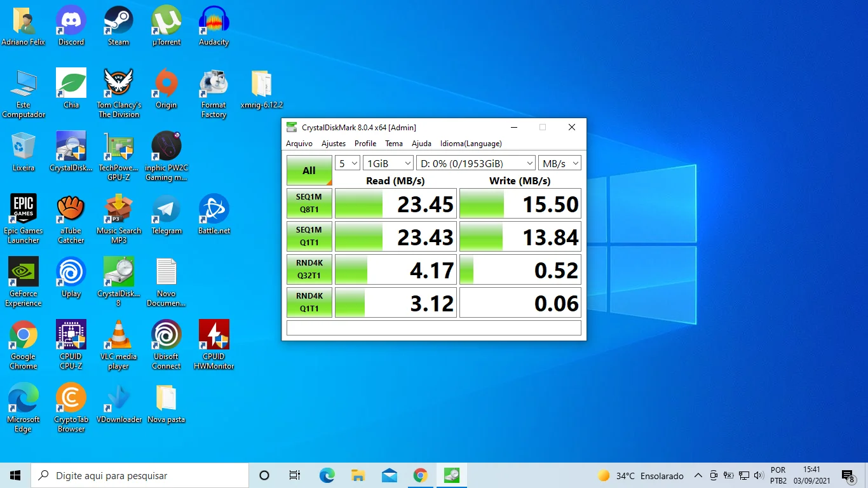Click the volume icon in system tray
Screen dimensions: 868x488
coord(758,475)
